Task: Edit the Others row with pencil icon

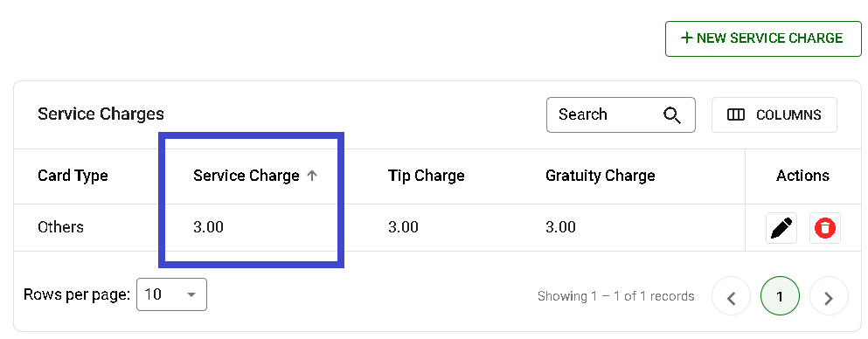Action: click(781, 228)
